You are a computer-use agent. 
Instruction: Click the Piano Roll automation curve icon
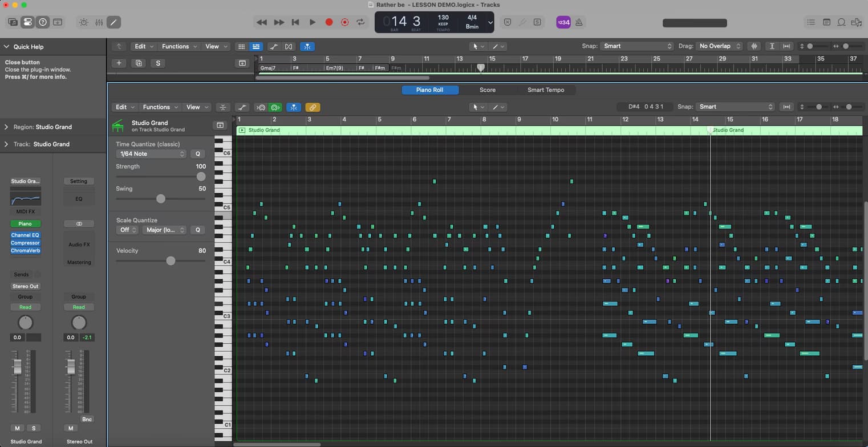pyautogui.click(x=242, y=107)
